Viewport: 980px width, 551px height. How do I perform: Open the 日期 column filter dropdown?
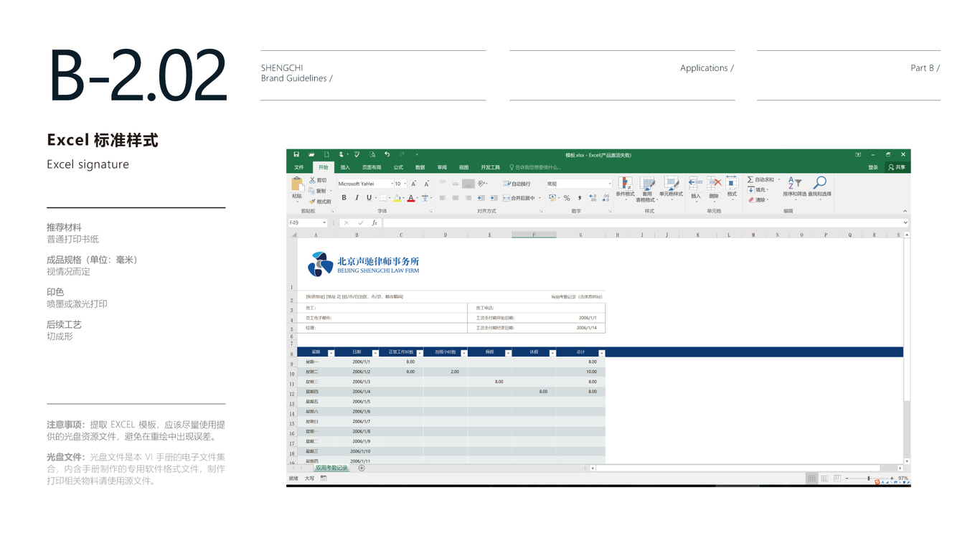375,353
